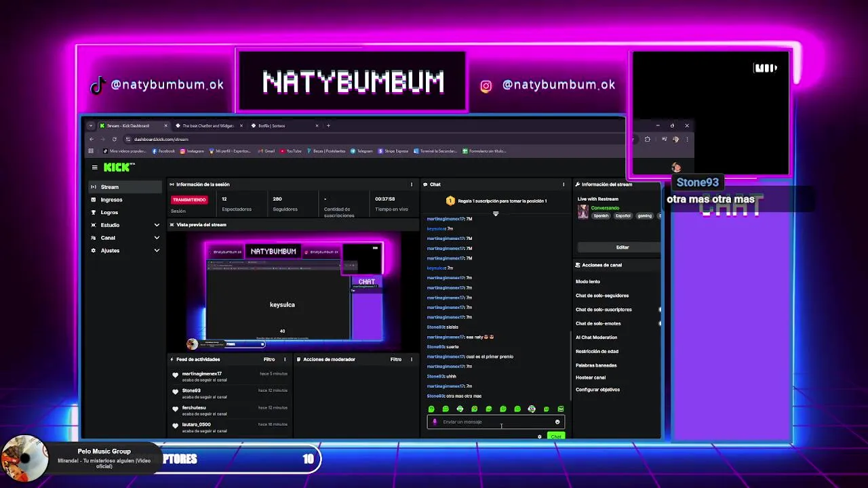Click Hostear canal action
The width and height of the screenshot is (868, 488).
click(x=591, y=378)
